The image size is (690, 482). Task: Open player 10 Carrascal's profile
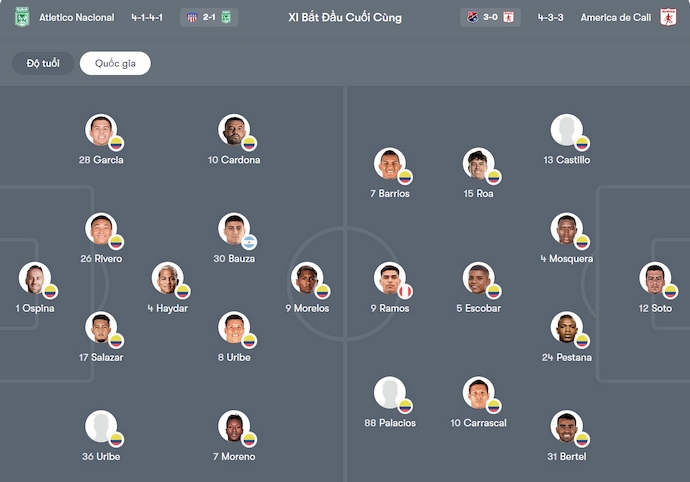478,393
